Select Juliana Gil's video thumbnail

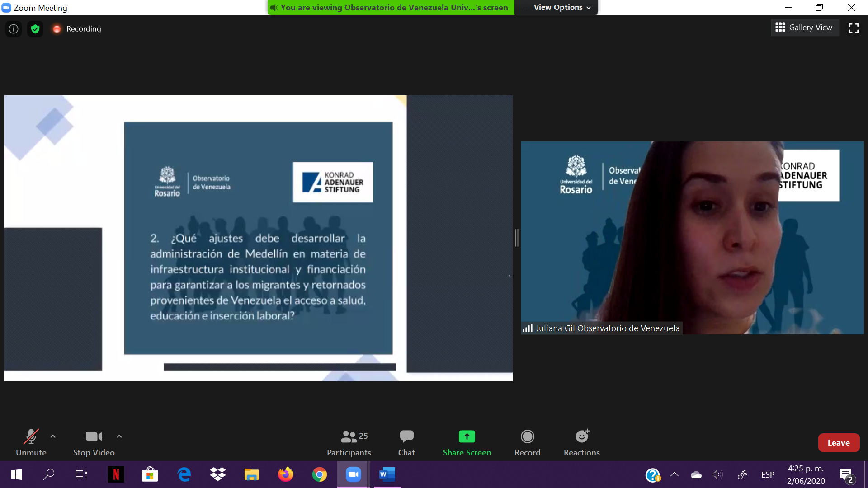click(x=692, y=238)
